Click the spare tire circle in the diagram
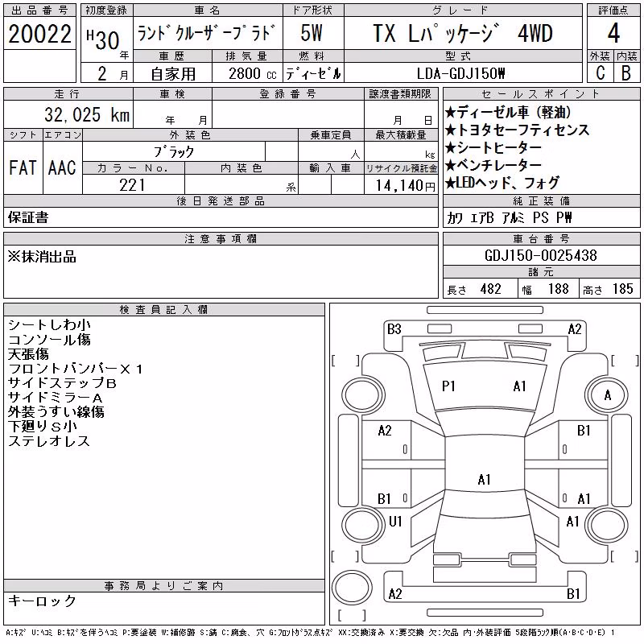Viewport: 644px width, 644px height. (352, 588)
